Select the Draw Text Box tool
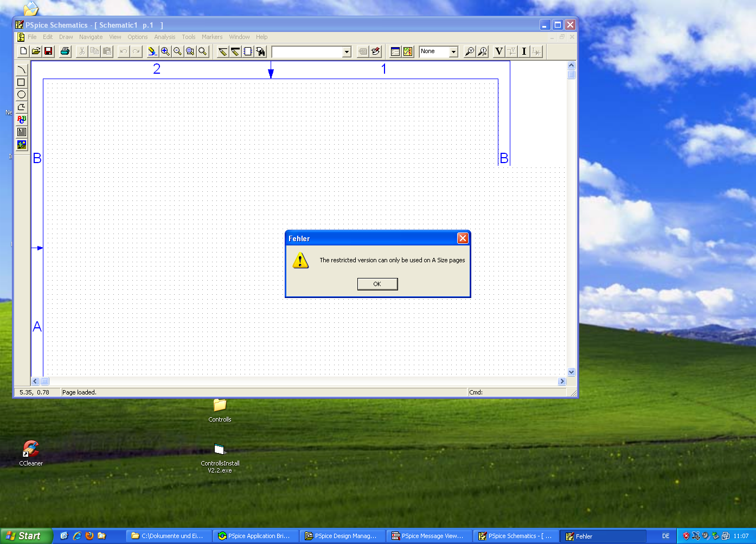Screen dimensions: 756x544 (21, 132)
